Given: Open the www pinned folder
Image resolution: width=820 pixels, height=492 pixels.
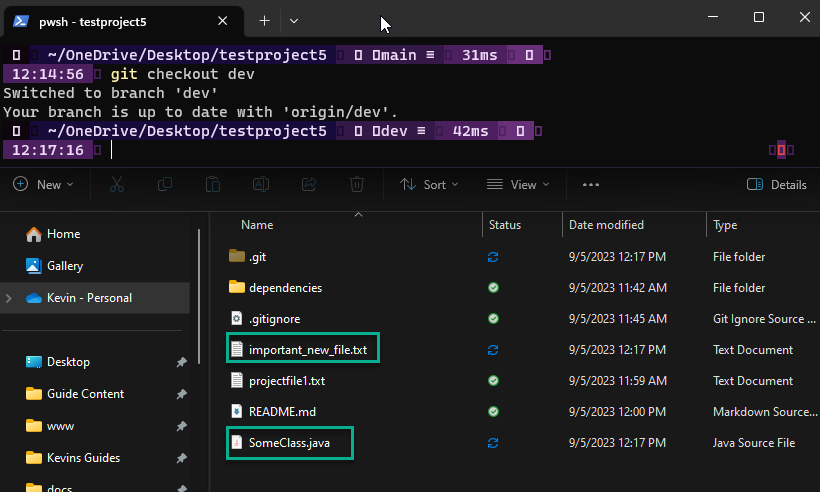Looking at the screenshot, I should tap(50, 426).
